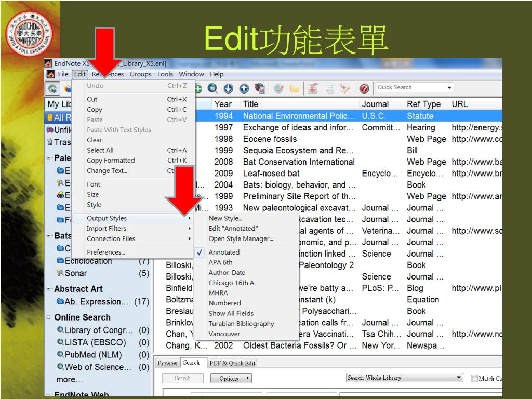Click the globe with document find full text icon
The width and height of the screenshot is (532, 399).
click(x=260, y=88)
